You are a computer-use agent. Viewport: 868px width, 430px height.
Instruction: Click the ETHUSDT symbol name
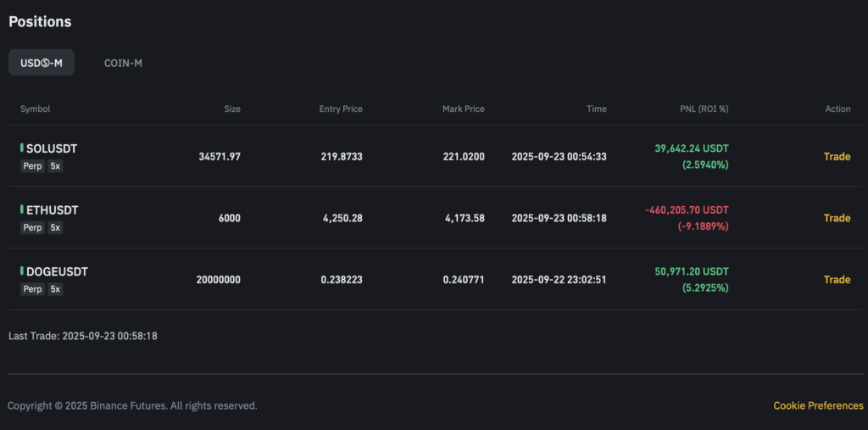pyautogui.click(x=52, y=210)
